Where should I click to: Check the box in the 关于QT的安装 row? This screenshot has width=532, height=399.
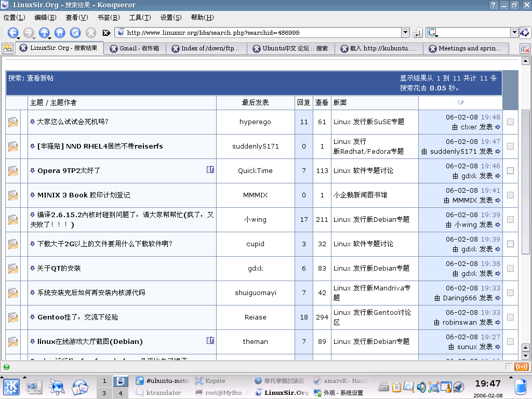[x=510, y=269]
